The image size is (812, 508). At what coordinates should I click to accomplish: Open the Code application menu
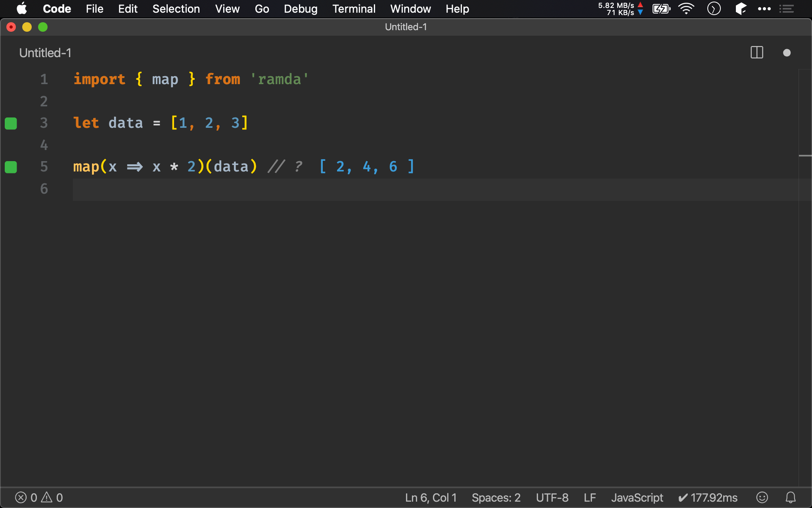coord(57,9)
